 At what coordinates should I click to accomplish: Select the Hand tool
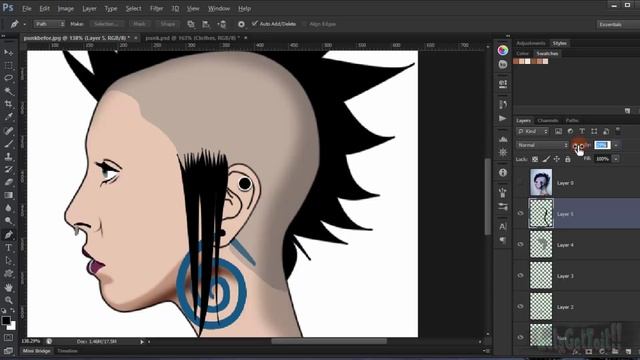coord(9,288)
